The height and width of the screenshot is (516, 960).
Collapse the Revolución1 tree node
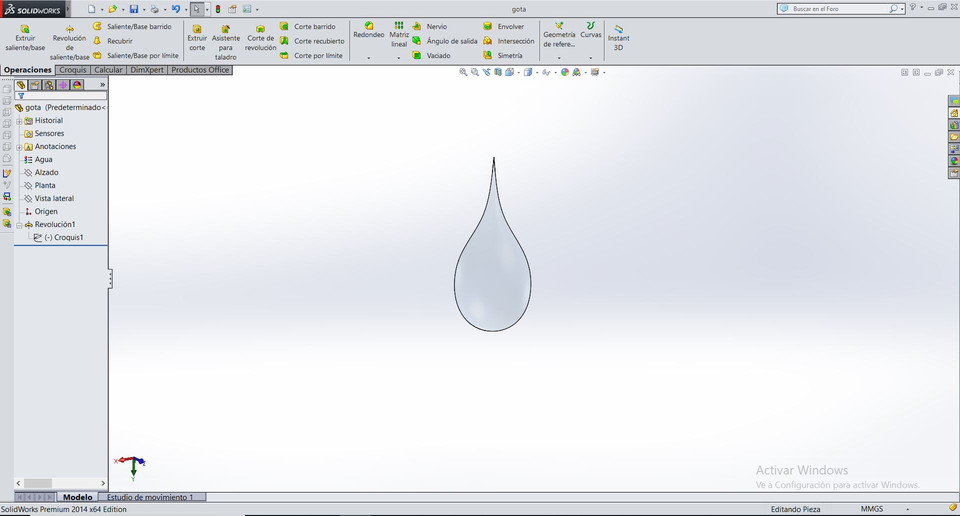(19, 225)
